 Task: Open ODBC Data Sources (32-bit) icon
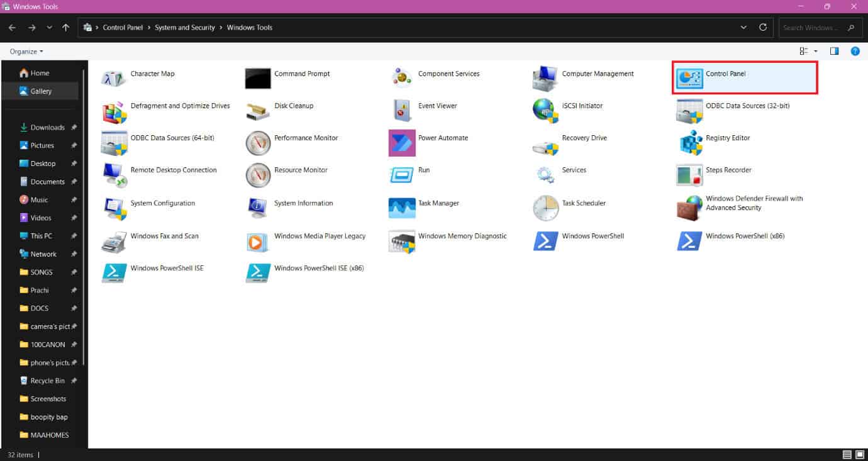[689, 111]
